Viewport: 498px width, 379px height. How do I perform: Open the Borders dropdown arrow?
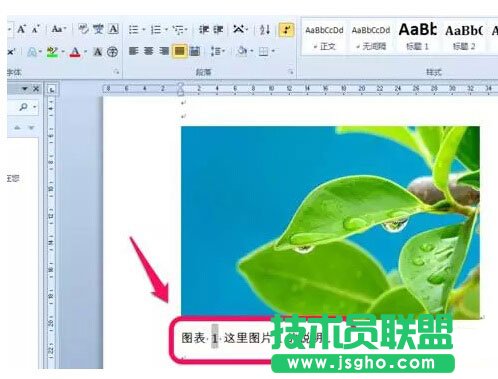[x=273, y=51]
